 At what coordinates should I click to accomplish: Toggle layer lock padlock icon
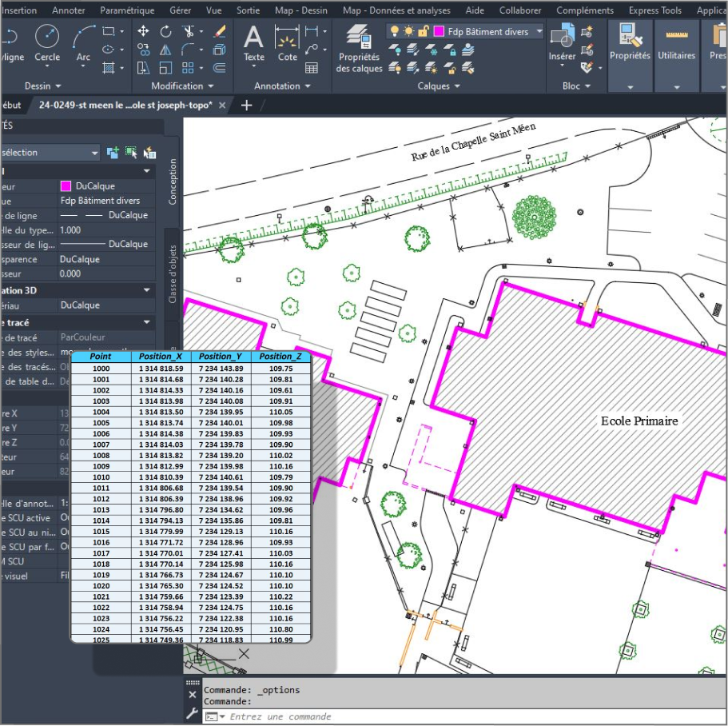423,31
